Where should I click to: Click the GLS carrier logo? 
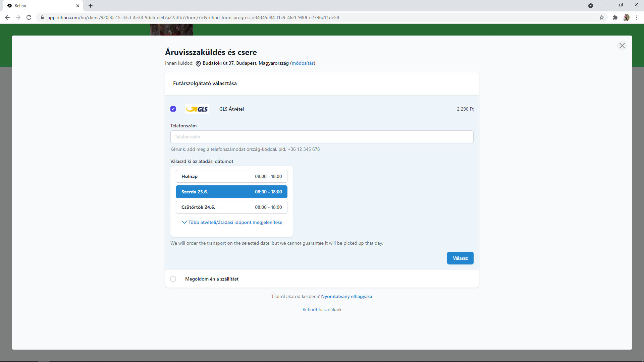pyautogui.click(x=197, y=109)
